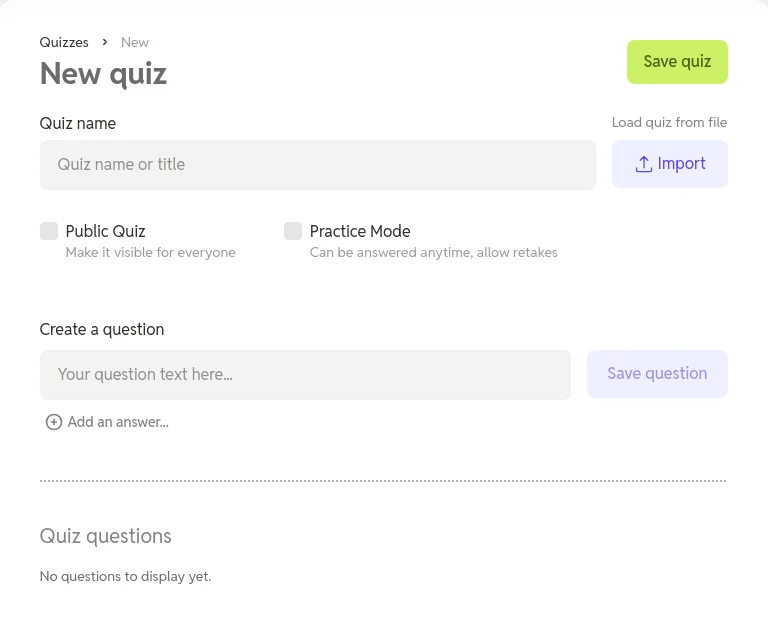Screen dimensions: 768x643
Task: Select the Practice Mode label text
Action: (x=360, y=231)
